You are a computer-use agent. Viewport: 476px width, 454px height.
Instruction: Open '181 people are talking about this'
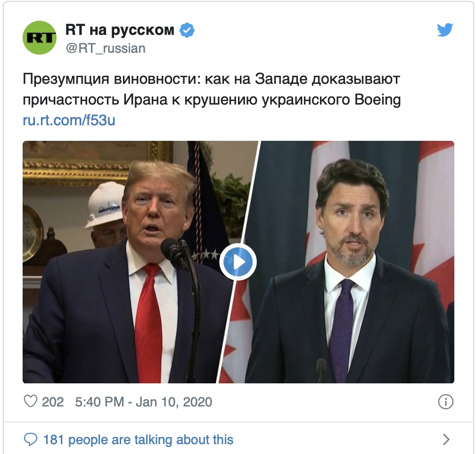tap(139, 439)
